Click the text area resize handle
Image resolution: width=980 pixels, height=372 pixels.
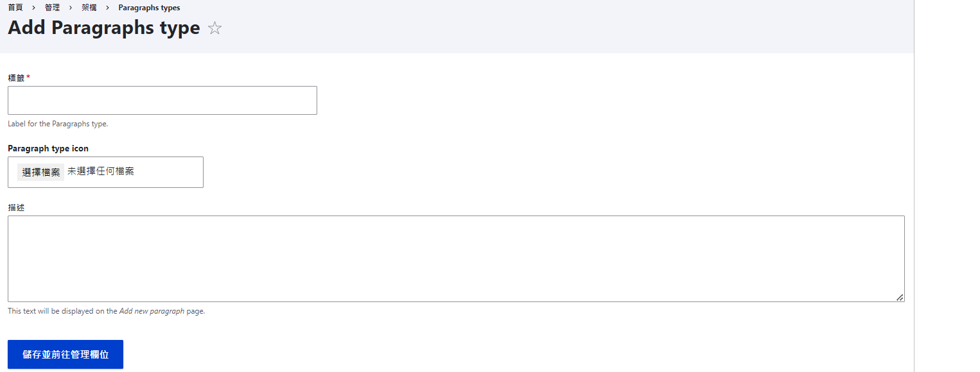coord(900,297)
